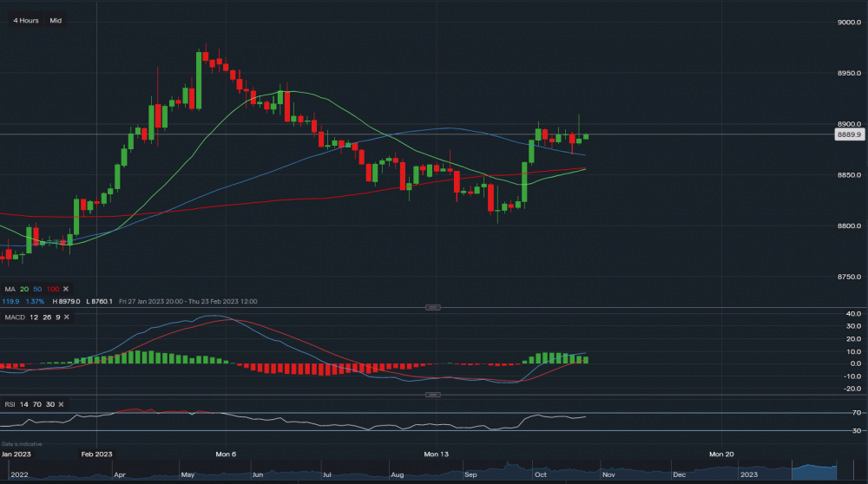Click the MACD indicator label
This screenshot has width=868, height=484.
(x=14, y=317)
